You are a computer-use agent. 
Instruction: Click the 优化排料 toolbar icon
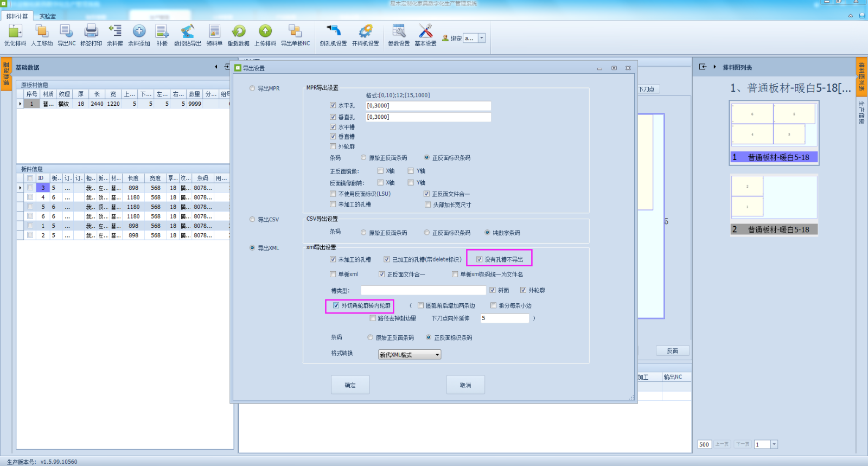coord(15,31)
